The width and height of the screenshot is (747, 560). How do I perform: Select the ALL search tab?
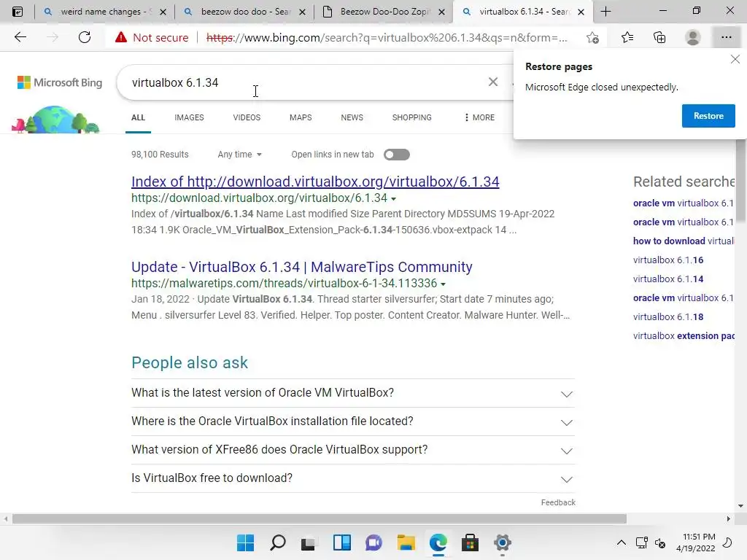(x=138, y=117)
